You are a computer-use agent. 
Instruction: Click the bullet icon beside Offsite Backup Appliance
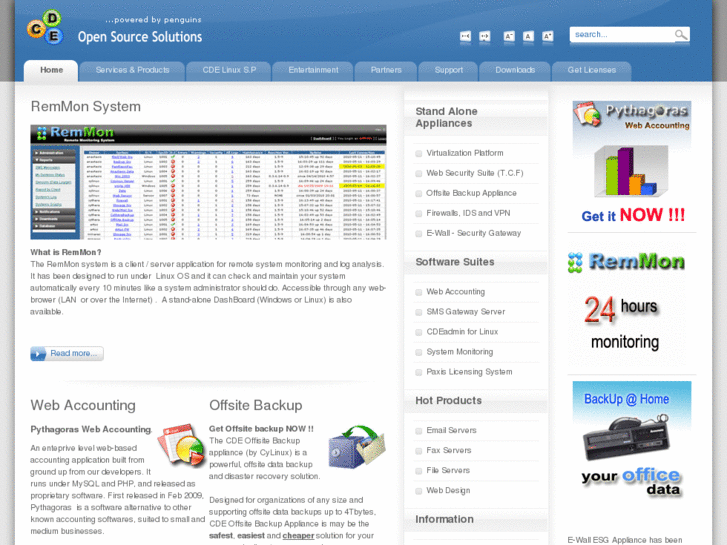tap(419, 193)
